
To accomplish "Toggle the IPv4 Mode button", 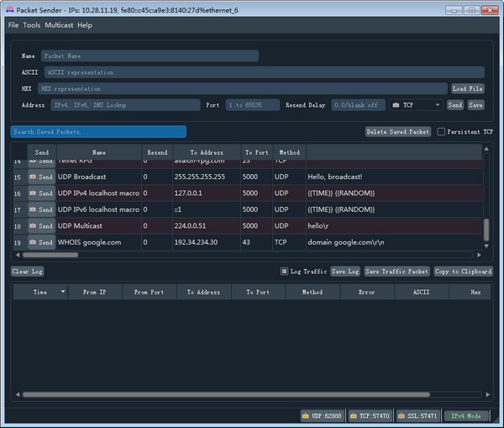I will 466,415.
